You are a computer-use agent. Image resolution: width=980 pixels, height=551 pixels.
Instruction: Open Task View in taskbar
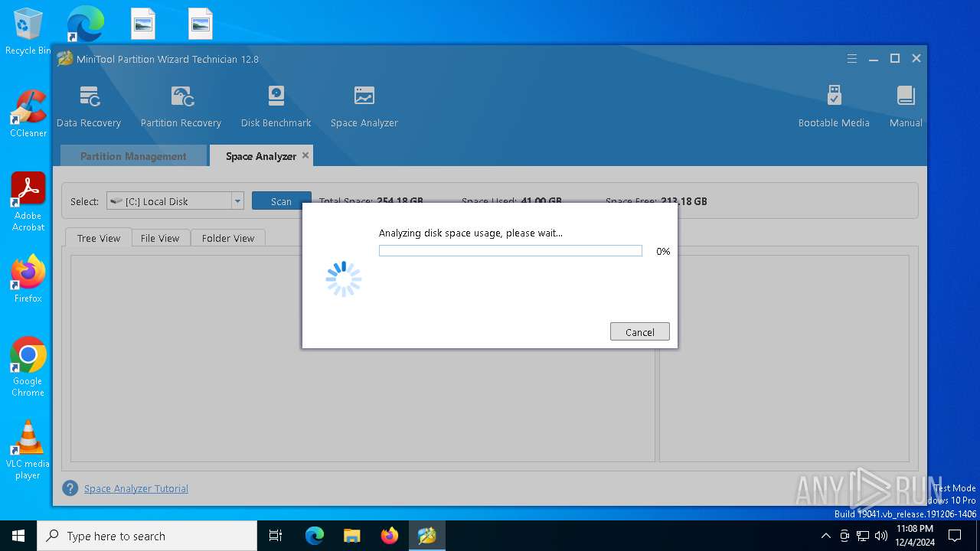(276, 536)
